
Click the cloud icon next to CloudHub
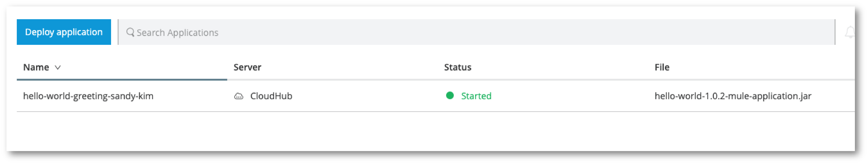point(239,96)
